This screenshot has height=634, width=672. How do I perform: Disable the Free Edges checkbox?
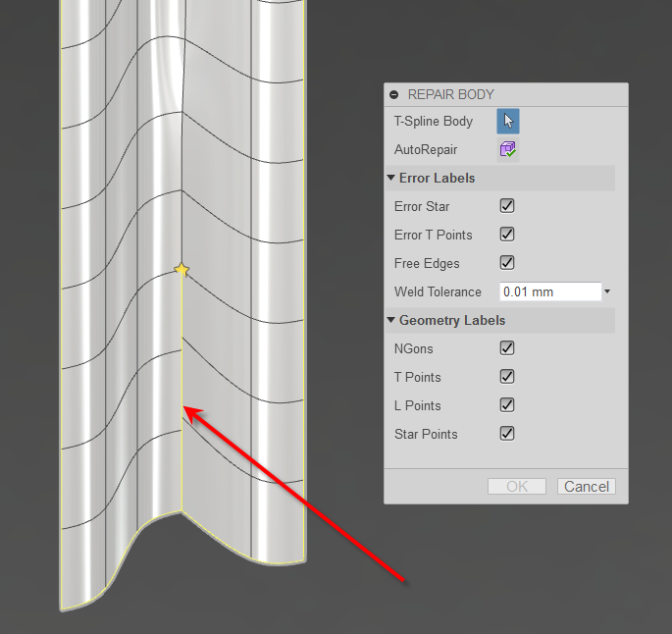507,263
